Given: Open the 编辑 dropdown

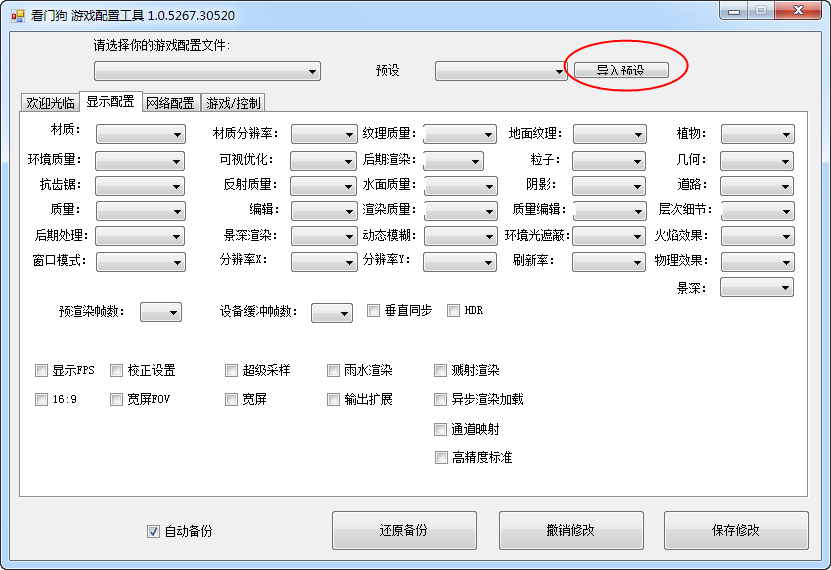Looking at the screenshot, I should coord(324,211).
